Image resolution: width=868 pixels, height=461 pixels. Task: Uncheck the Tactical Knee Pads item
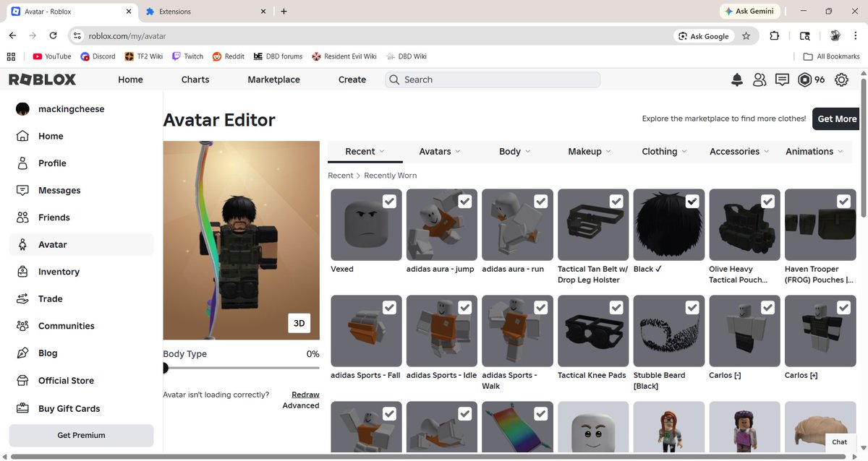pyautogui.click(x=616, y=307)
